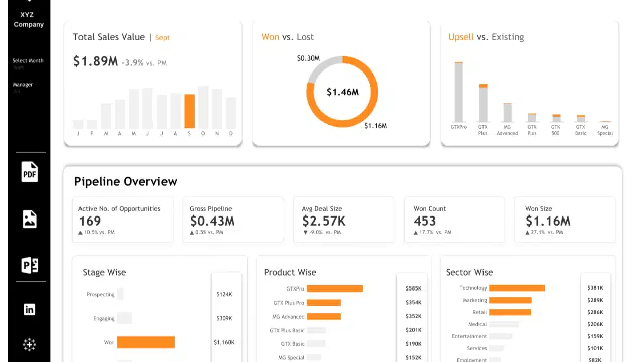Select the highlighted September bar
Image resolution: width=644 pixels, height=362 pixels.
pos(189,111)
